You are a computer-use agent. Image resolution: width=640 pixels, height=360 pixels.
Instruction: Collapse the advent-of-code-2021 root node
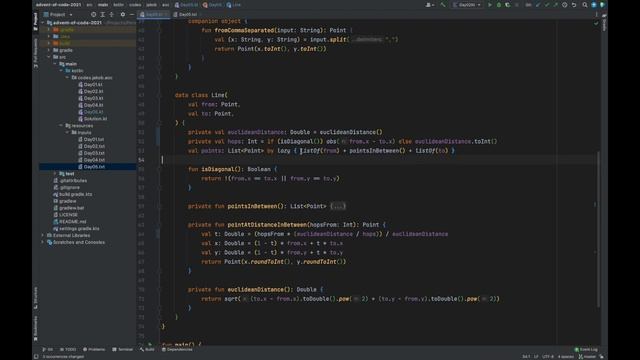[x=43, y=23]
